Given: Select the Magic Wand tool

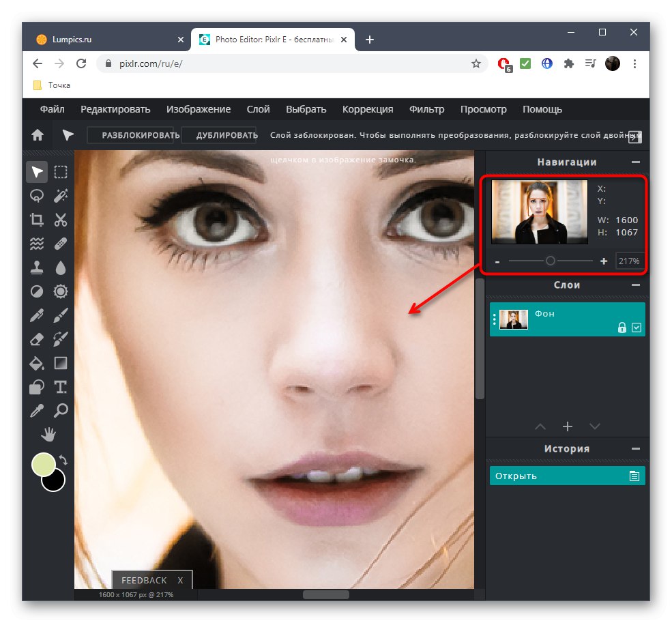Looking at the screenshot, I should (x=61, y=196).
